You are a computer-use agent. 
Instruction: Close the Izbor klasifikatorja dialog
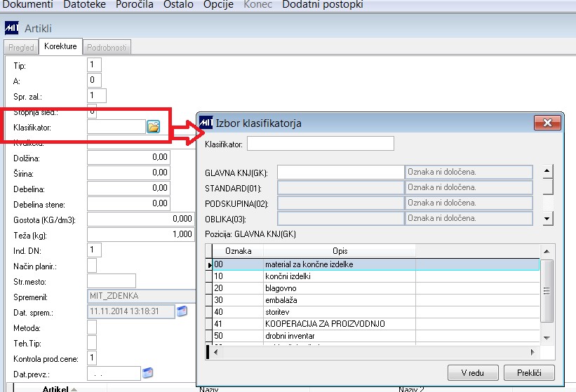(547, 123)
